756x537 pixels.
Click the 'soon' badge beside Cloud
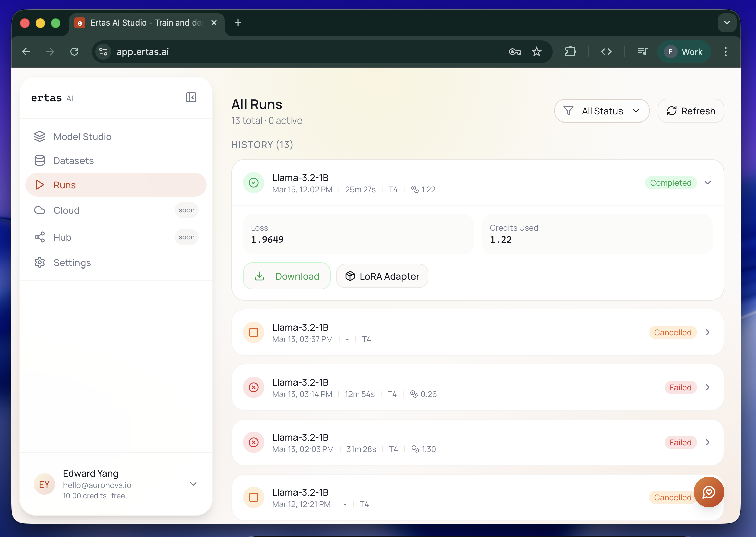(x=186, y=210)
